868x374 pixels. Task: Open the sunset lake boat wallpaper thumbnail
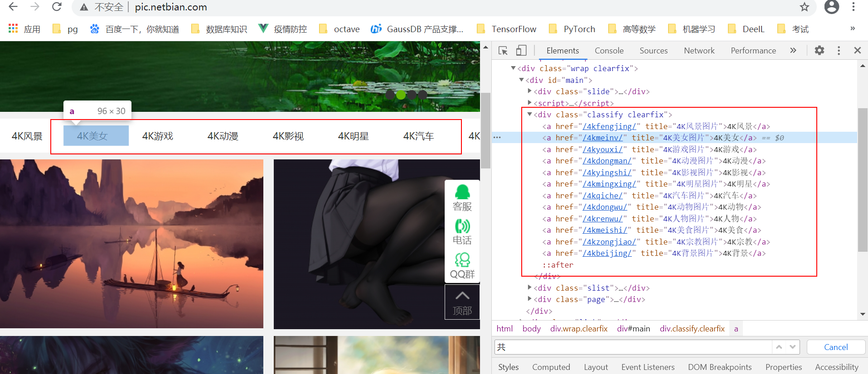[x=131, y=244]
